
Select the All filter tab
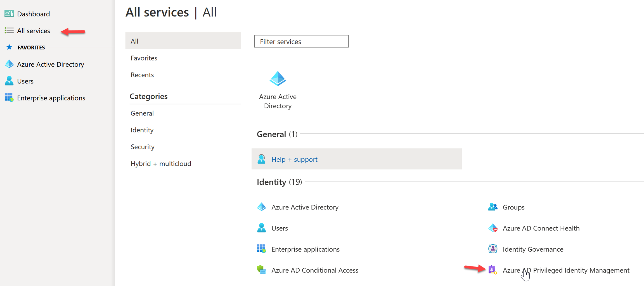[x=183, y=41]
